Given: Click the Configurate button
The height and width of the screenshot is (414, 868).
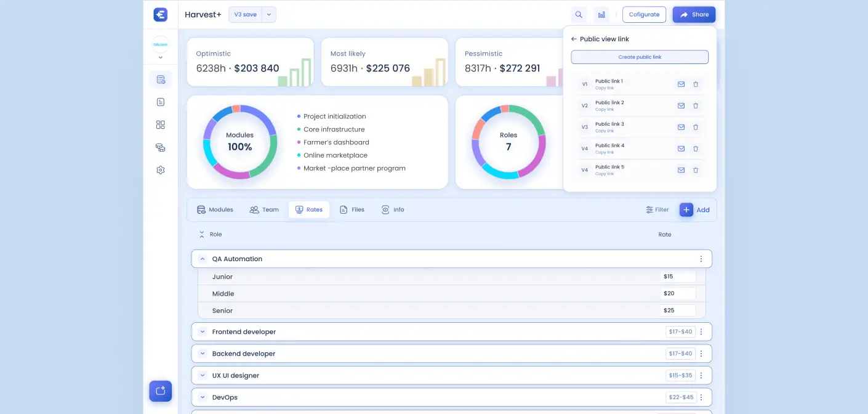Looking at the screenshot, I should tap(644, 15).
